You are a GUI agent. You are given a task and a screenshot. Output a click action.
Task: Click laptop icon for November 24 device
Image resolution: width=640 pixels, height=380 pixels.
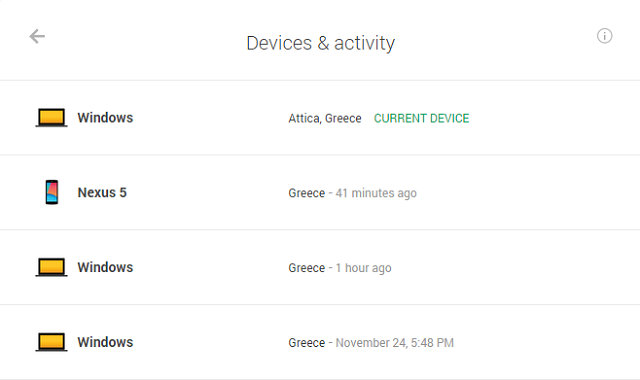[51, 342]
